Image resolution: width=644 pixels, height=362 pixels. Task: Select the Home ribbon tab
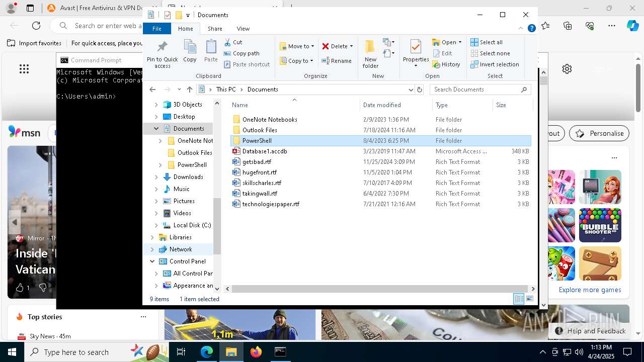tap(185, 29)
